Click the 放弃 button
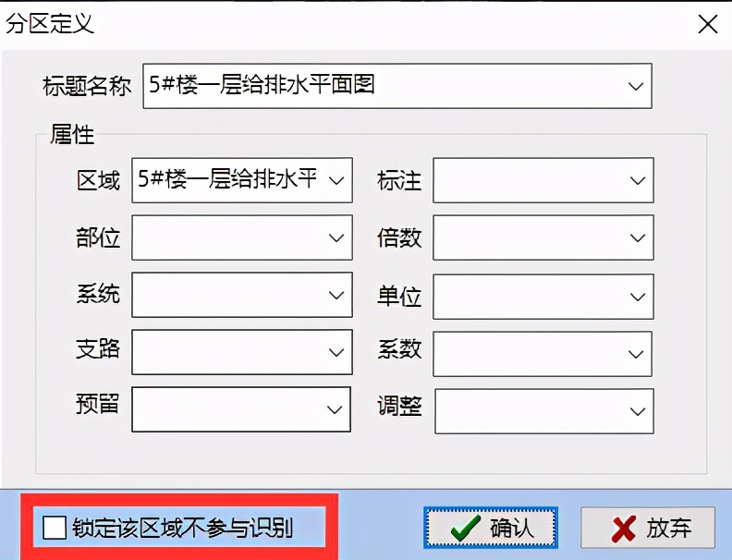Viewport: 732px width, 560px height. click(648, 528)
